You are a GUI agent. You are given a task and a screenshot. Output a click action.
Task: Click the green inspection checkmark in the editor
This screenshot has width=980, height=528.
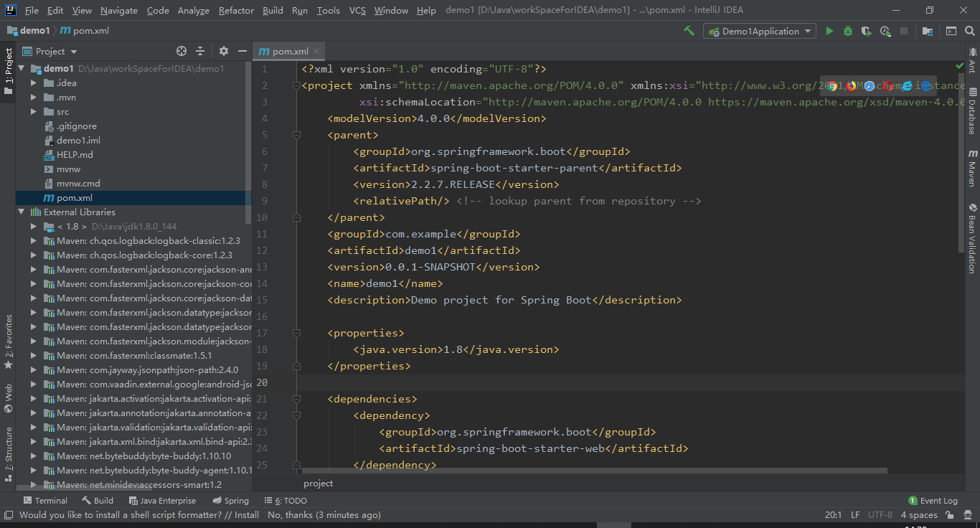point(960,66)
